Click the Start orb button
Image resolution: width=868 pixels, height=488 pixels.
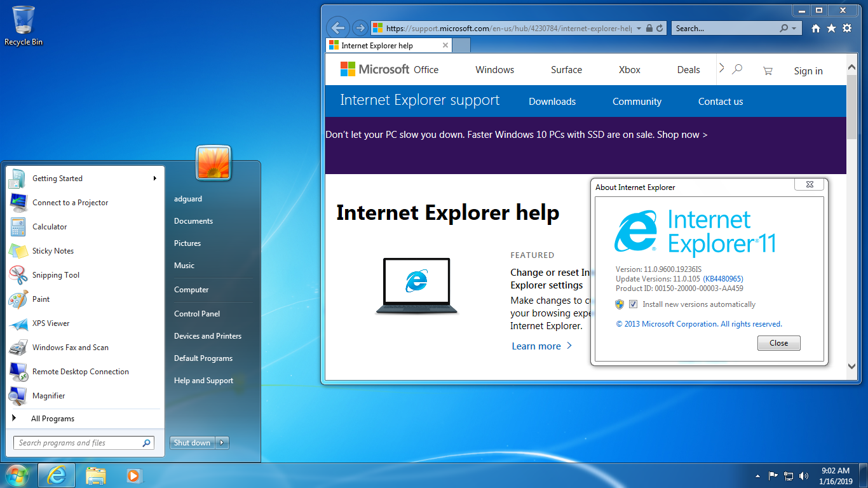pyautogui.click(x=17, y=475)
